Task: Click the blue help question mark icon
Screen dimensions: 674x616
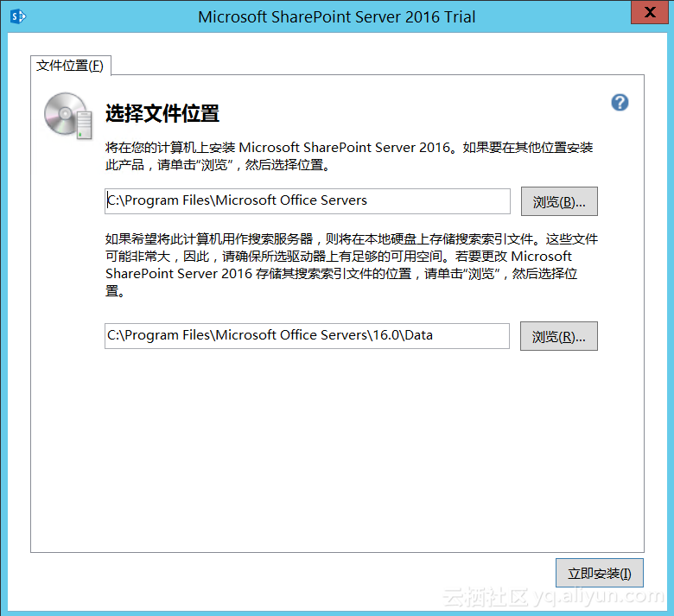Action: click(x=620, y=102)
